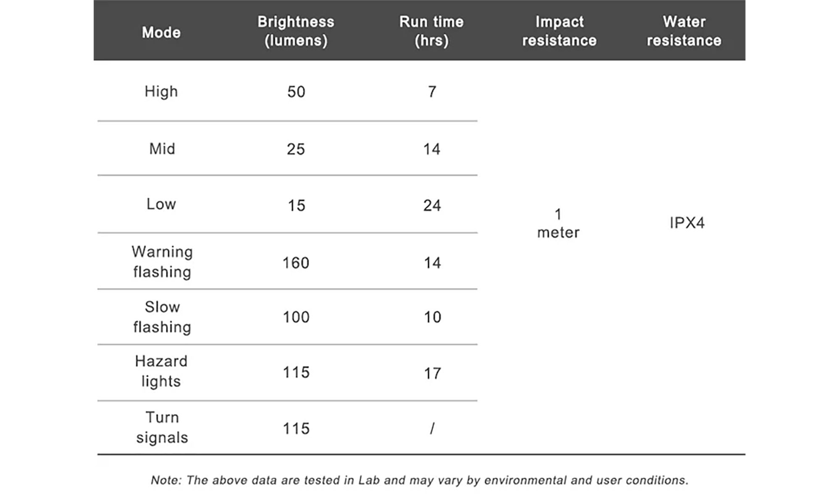
Task: Select the Hazard lights mode cell
Action: (x=161, y=371)
